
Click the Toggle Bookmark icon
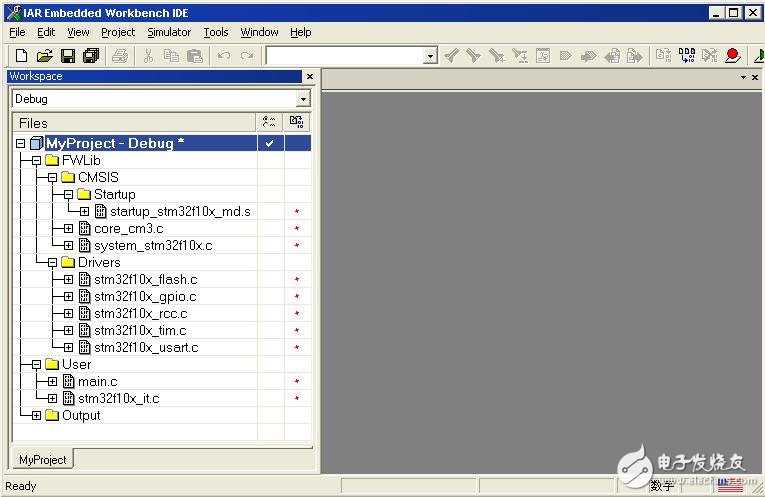click(x=565, y=56)
